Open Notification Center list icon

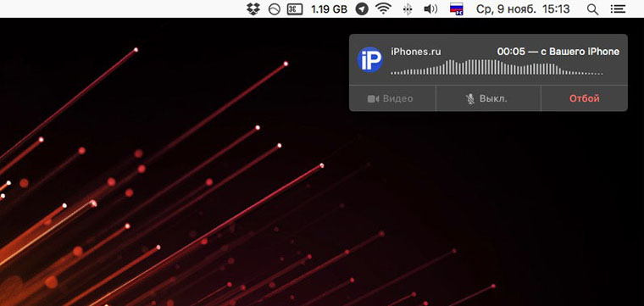(617, 8)
